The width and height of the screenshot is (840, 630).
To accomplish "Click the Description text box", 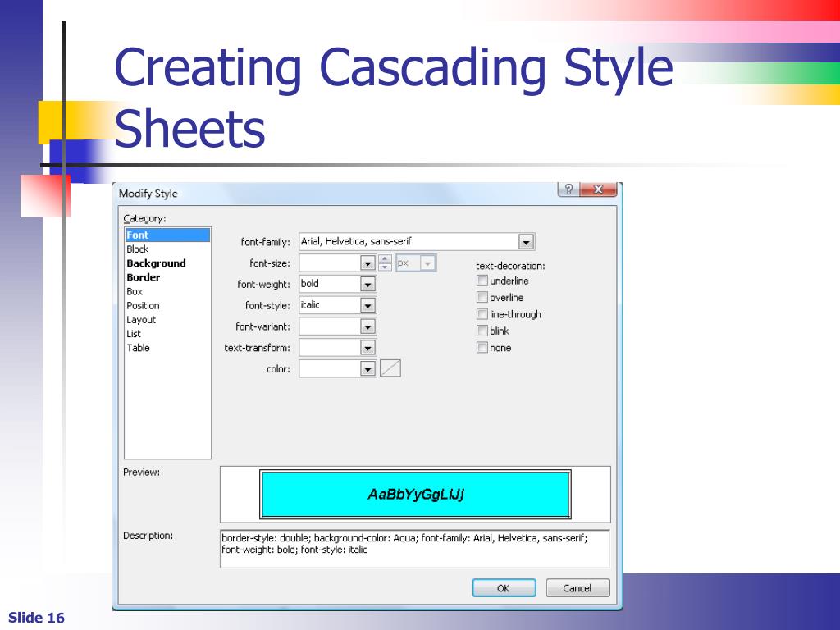I will tap(415, 549).
